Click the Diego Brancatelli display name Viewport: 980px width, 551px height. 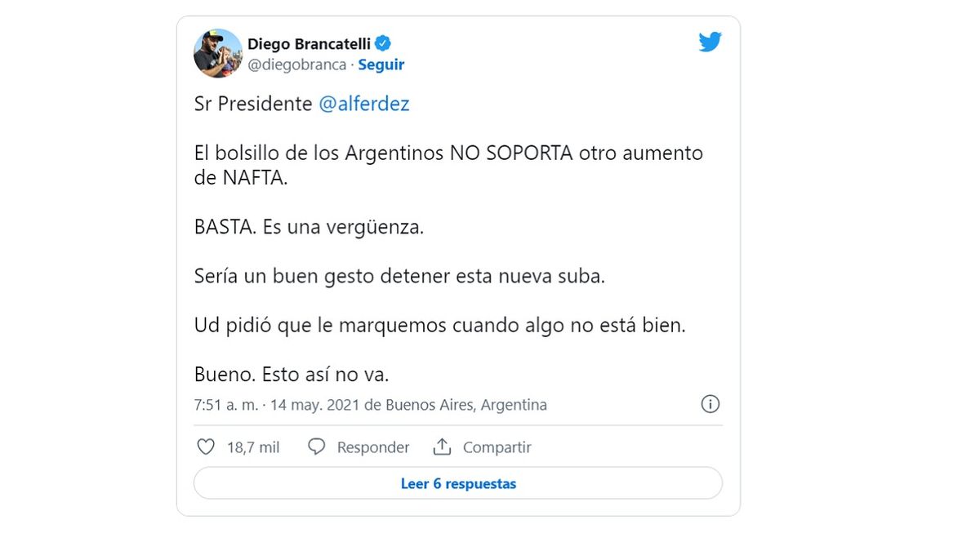pos(309,43)
